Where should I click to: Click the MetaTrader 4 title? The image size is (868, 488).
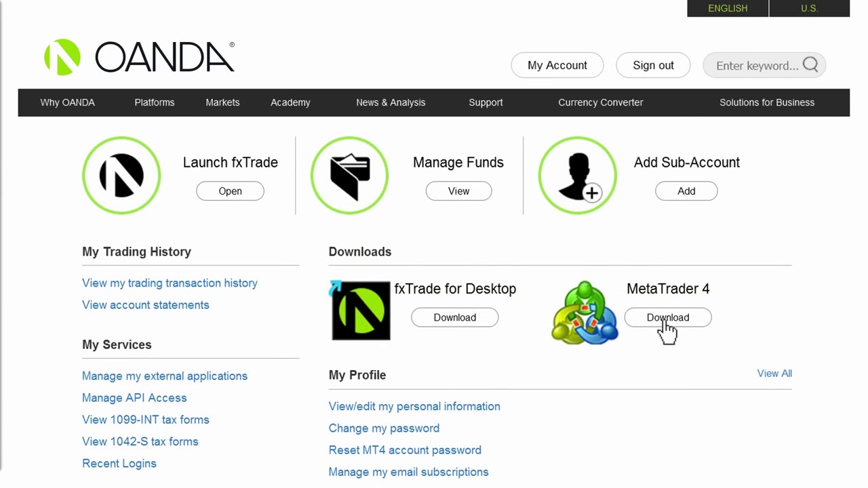tap(668, 289)
